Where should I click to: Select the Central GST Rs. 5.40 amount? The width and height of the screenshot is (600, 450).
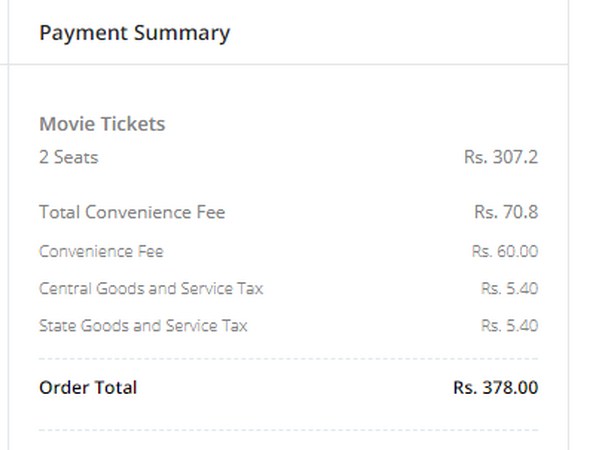(509, 288)
